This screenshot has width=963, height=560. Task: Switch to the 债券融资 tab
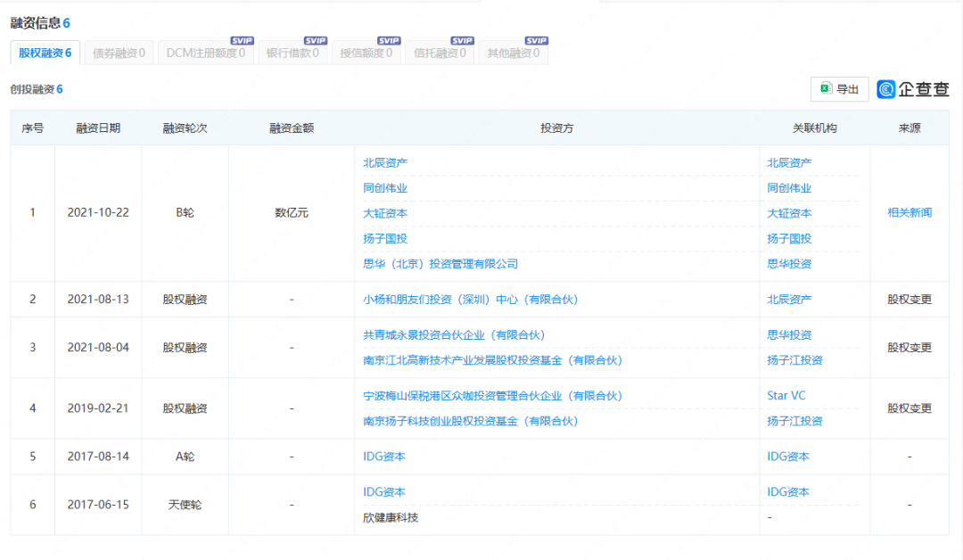pos(119,53)
